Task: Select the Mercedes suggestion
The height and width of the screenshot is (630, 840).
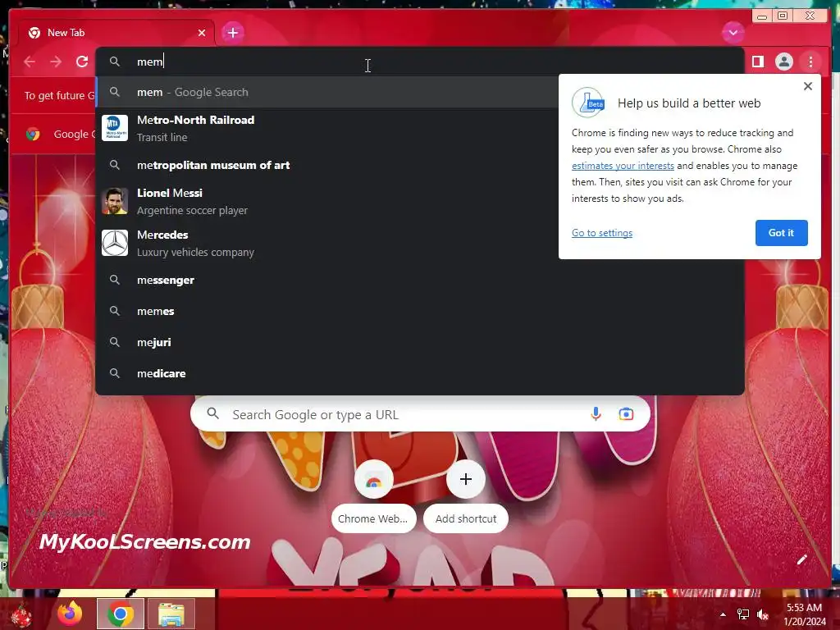Action: pos(327,243)
